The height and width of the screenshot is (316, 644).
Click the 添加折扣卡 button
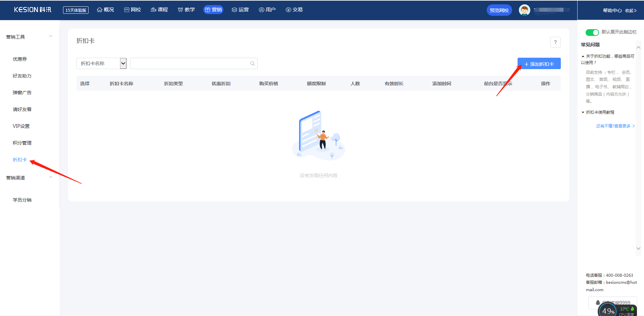click(x=539, y=64)
